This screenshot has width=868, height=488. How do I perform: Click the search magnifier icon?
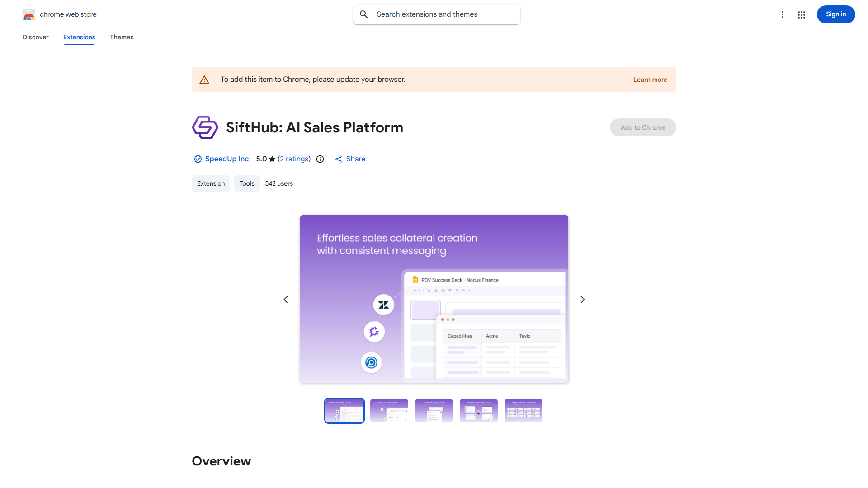pos(364,14)
